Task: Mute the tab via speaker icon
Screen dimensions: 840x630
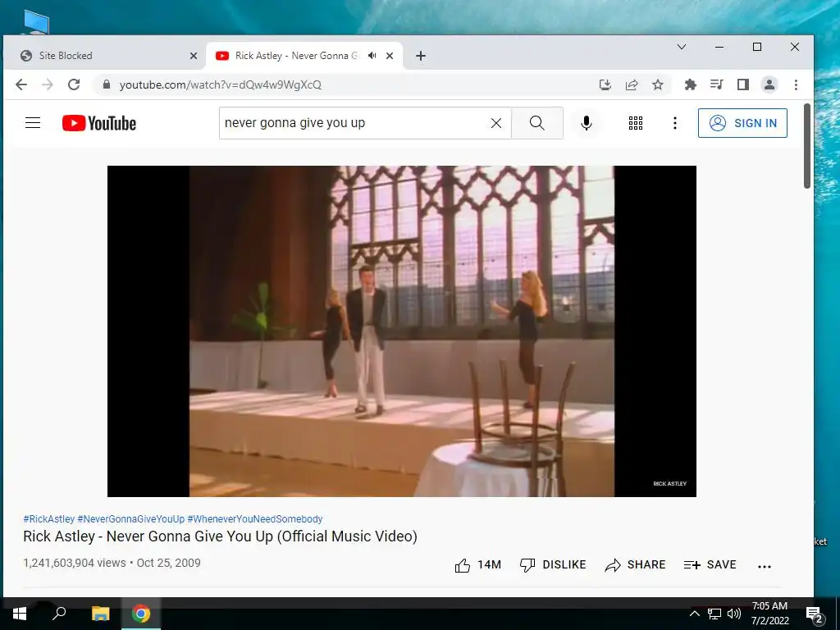Action: click(372, 55)
